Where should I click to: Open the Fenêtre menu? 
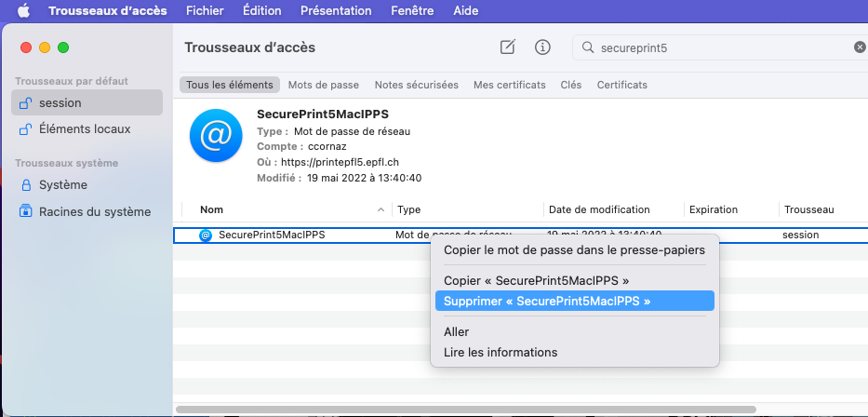click(x=412, y=10)
